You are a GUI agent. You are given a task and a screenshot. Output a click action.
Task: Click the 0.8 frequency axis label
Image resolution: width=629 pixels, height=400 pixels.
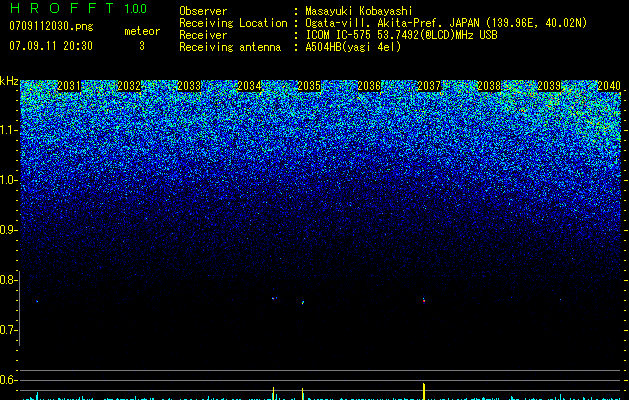(x=8, y=280)
